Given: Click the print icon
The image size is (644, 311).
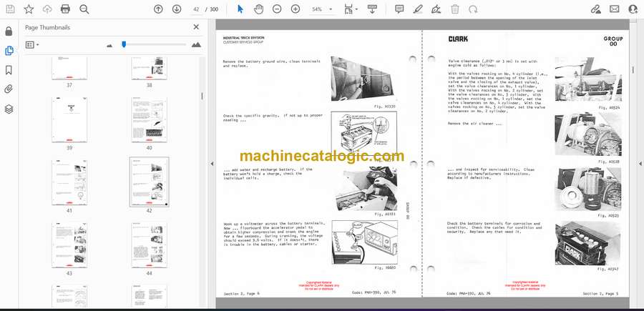Looking at the screenshot, I should tap(66, 9).
